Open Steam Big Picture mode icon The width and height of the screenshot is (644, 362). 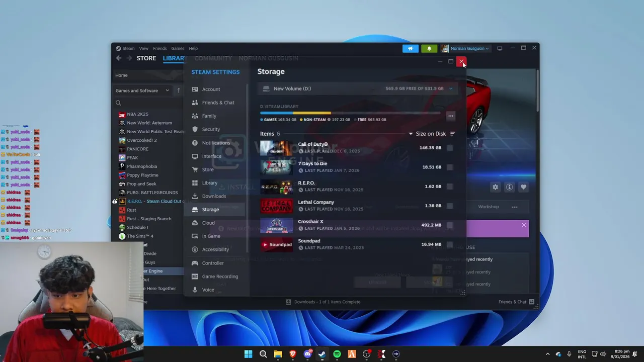click(x=500, y=48)
